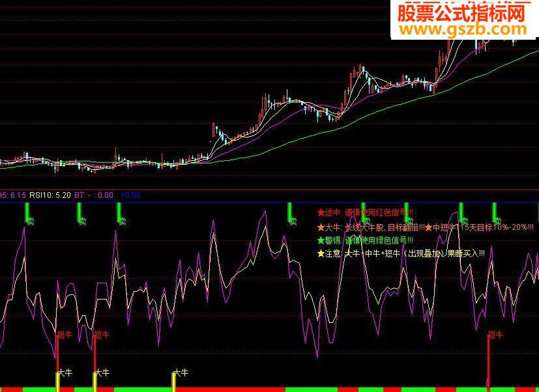Select the yellow ★注意 果断买入 legend line
Screen dimensions: 539x392
pyautogui.click(x=401, y=253)
